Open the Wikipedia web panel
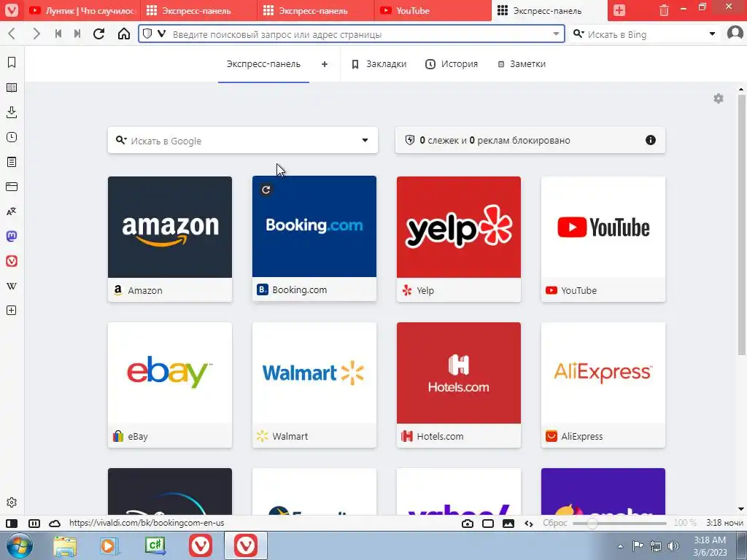The width and height of the screenshot is (747, 560). (x=12, y=286)
